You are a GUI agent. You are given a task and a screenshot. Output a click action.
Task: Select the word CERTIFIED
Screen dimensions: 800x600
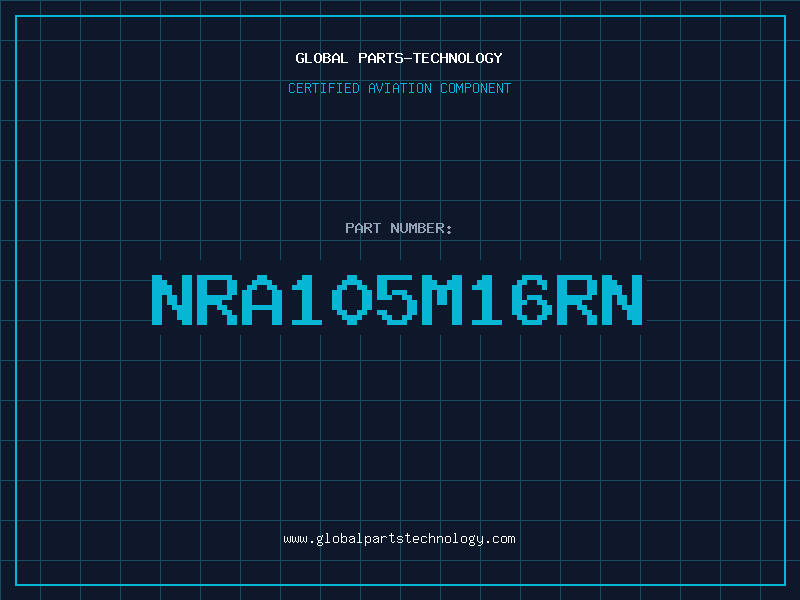[x=324, y=88]
